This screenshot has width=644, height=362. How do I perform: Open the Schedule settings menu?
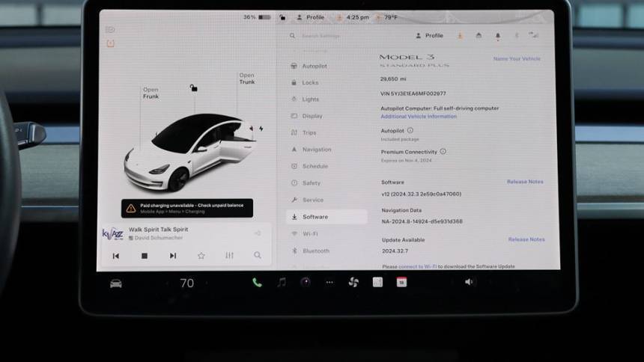pos(309,166)
